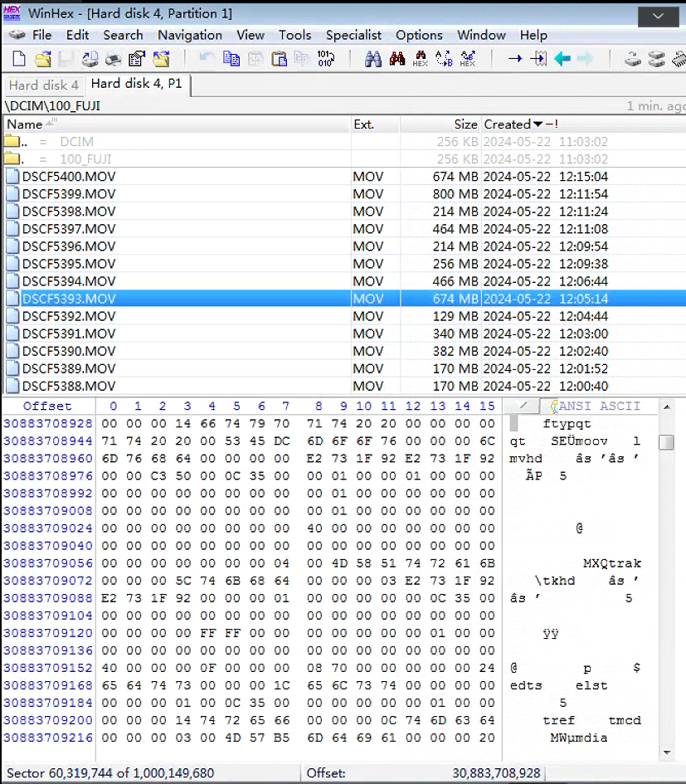686x784 pixels.
Task: Open the Search menu
Action: (x=123, y=35)
